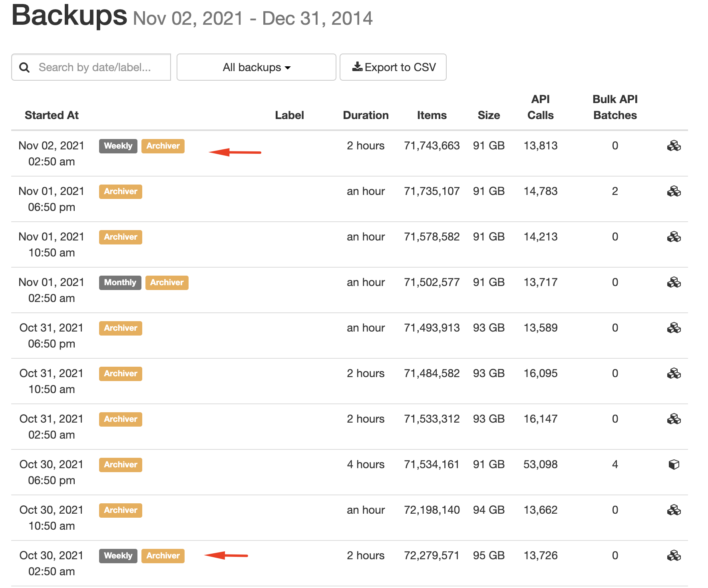Toggle the Monthly tag on the Nov 01 backup
This screenshot has width=708, height=588.
[x=120, y=282]
